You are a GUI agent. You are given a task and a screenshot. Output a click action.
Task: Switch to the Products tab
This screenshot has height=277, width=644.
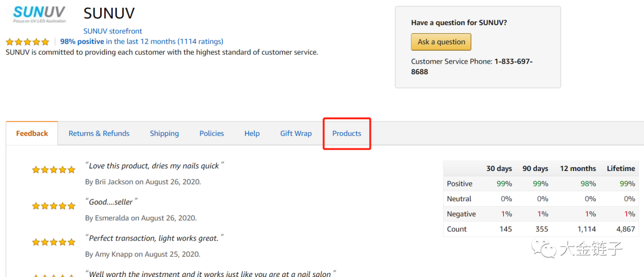point(347,133)
